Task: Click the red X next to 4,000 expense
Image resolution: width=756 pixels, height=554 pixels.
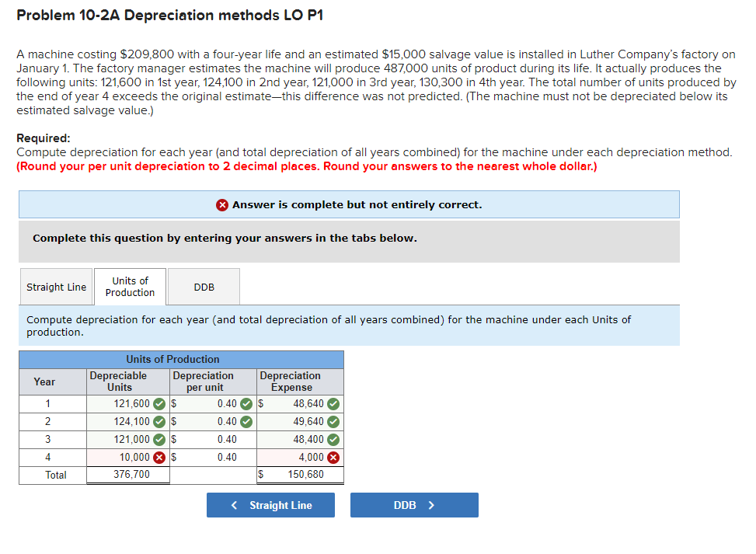Action: [332, 457]
